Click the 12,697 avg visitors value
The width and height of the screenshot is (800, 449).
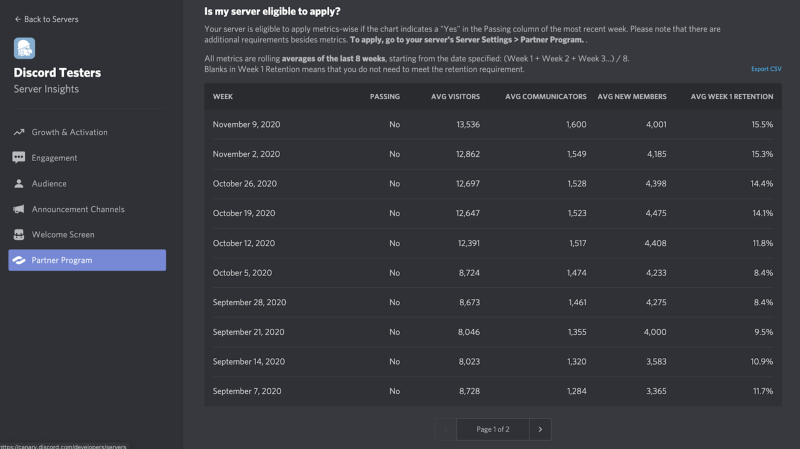468,184
